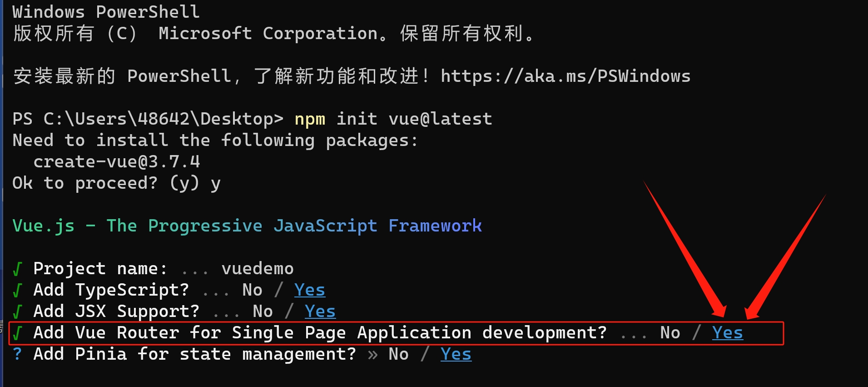The image size is (868, 387).
Task: Select Yes for Add TypeScript
Action: click(309, 290)
